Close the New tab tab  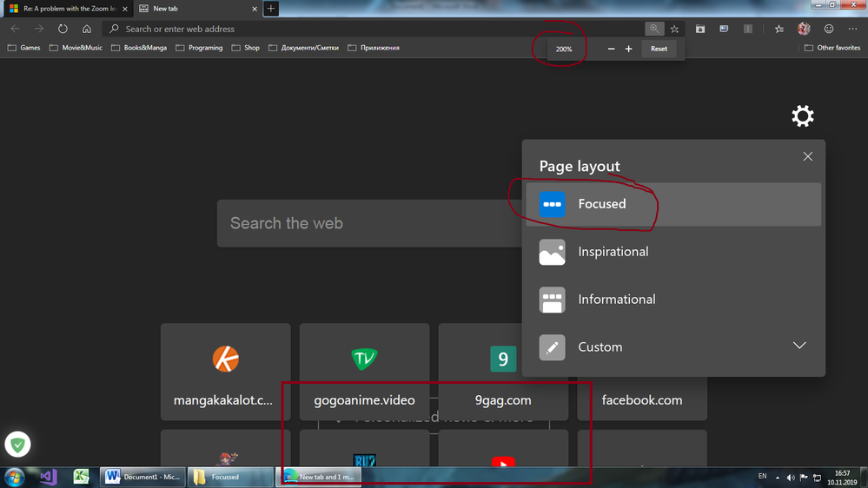(x=255, y=9)
